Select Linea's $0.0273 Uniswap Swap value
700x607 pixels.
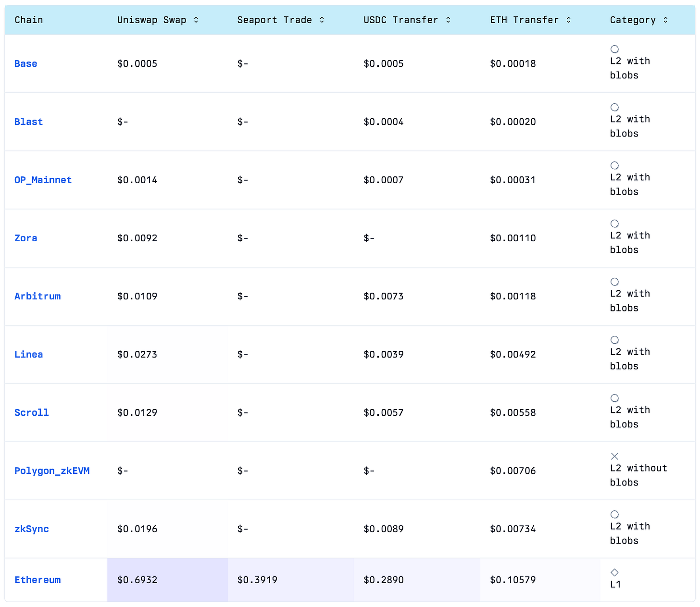(x=137, y=354)
